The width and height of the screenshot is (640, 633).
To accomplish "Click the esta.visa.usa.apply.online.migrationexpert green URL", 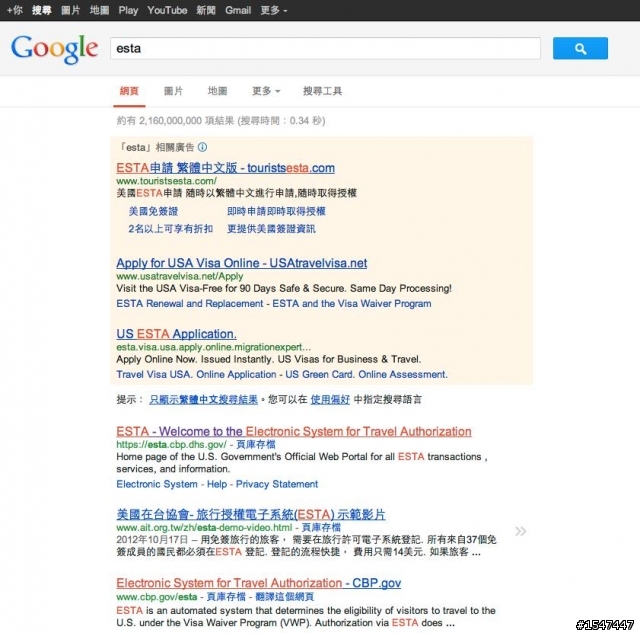I will (x=213, y=347).
